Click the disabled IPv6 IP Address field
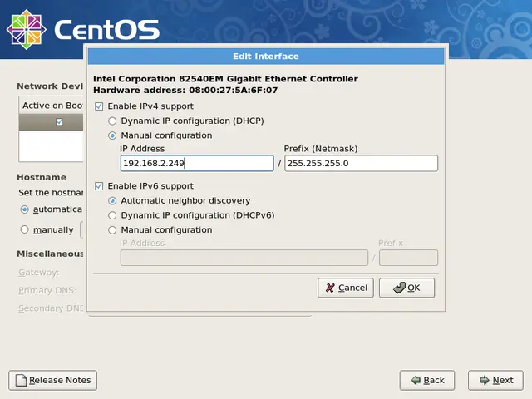 pos(244,258)
